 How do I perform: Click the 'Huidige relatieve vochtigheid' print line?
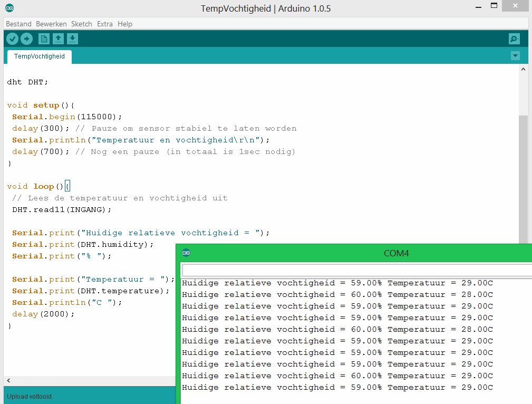point(141,233)
